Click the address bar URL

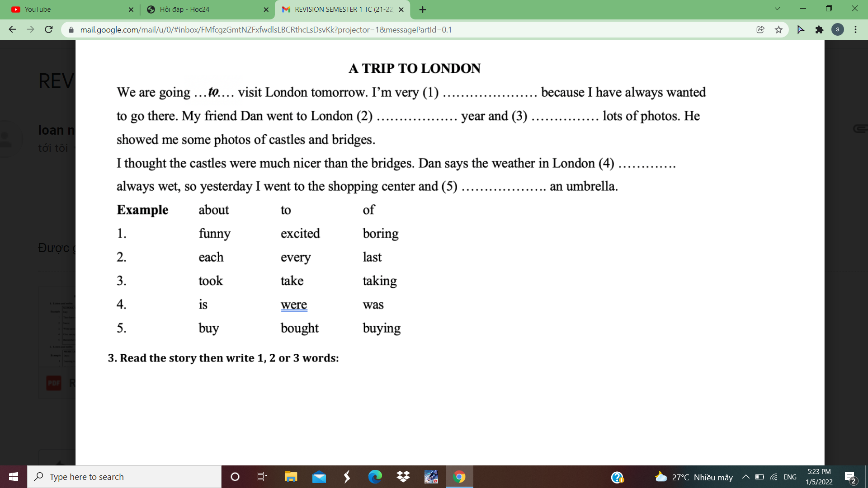pos(266,30)
